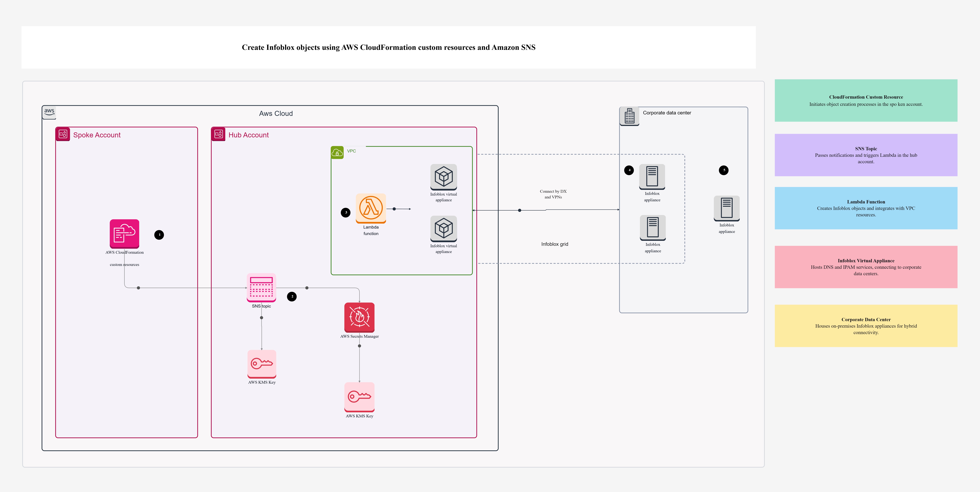Click the Spoke Account badge icon
This screenshot has height=492, width=980.
(x=63, y=134)
